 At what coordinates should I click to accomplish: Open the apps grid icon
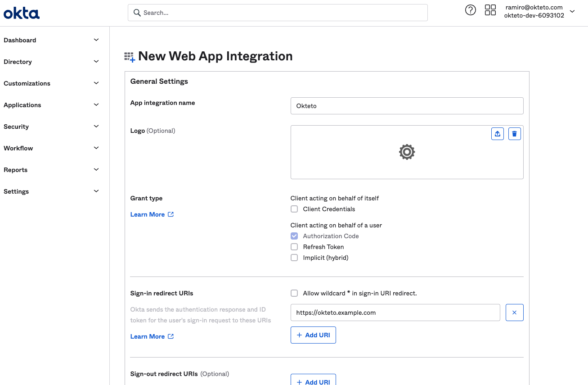(490, 10)
